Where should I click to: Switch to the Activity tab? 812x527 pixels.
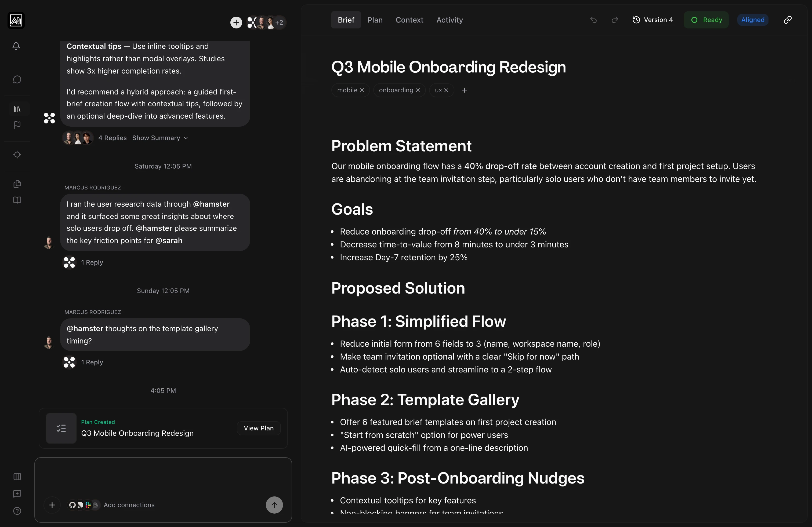pos(449,20)
